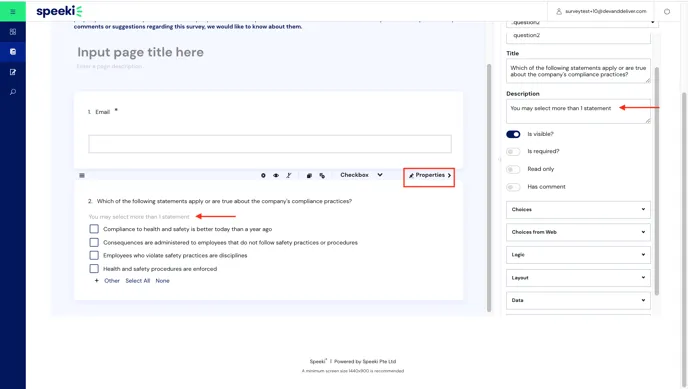Screen dimensions: 688x389
Task: Click the Title text area in properties
Action: [578, 71]
